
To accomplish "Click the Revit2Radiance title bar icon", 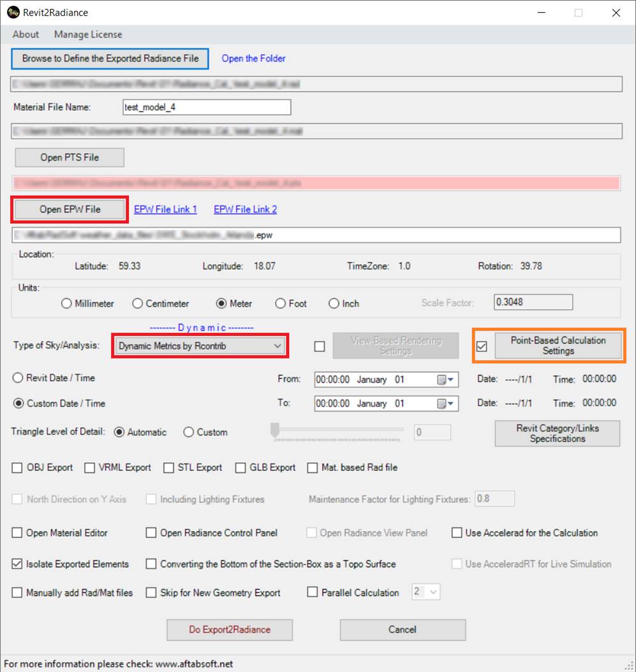I will (13, 12).
